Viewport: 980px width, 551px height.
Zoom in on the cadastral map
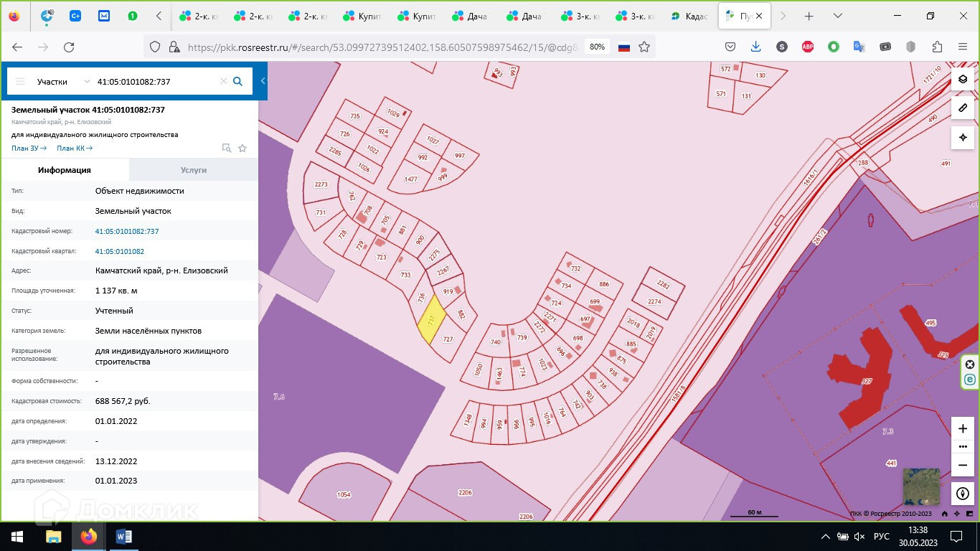tap(963, 428)
